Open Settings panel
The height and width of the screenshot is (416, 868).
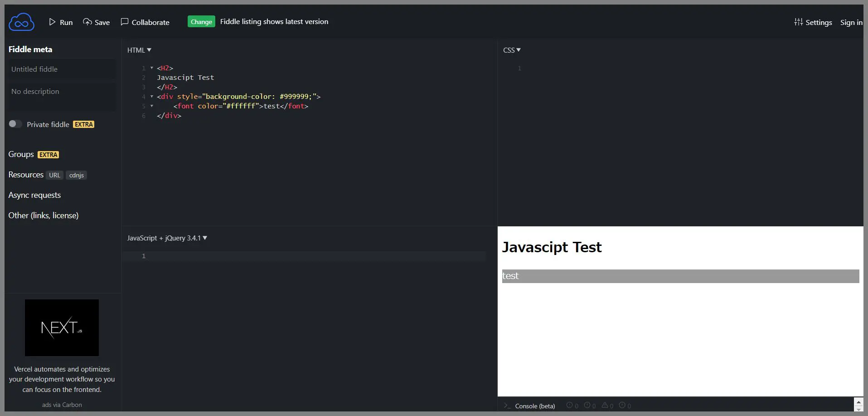point(813,22)
